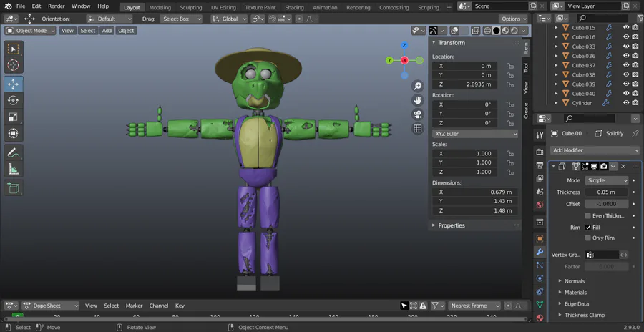Viewport: 644px width, 332px height.
Task: Open the Render menu
Action: coord(56,6)
